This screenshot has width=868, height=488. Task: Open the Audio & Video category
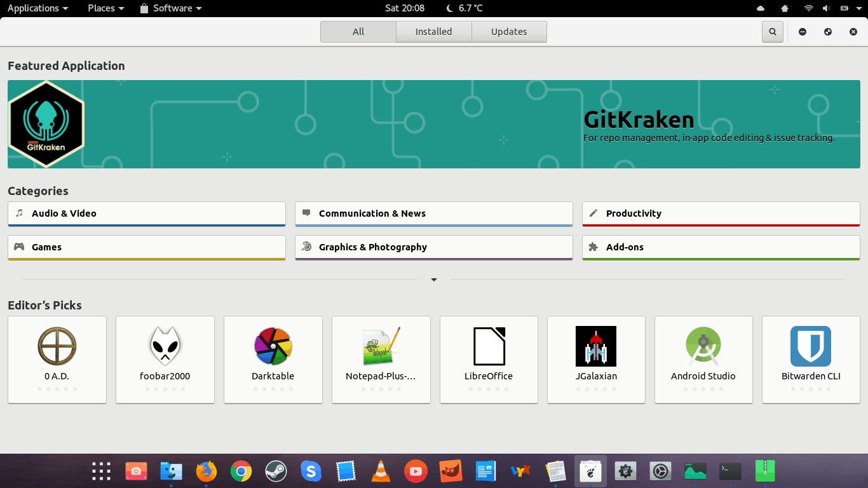coord(147,214)
